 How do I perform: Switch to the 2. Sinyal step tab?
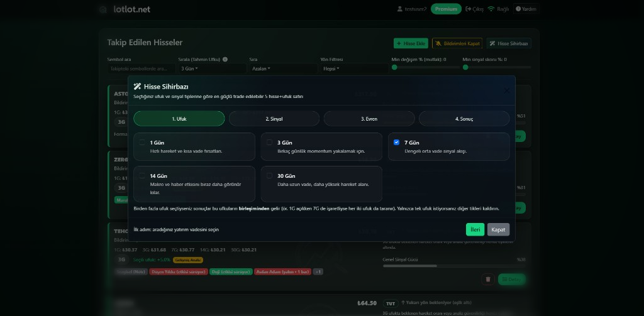point(274,119)
